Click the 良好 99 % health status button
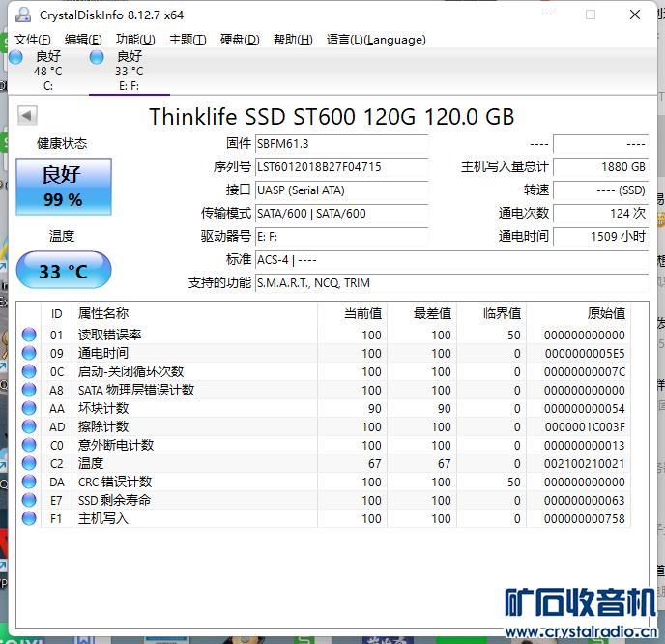This screenshot has width=665, height=644. pos(64,187)
